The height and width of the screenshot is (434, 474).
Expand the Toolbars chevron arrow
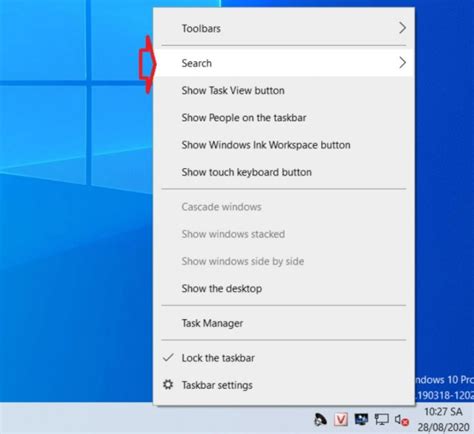(403, 28)
